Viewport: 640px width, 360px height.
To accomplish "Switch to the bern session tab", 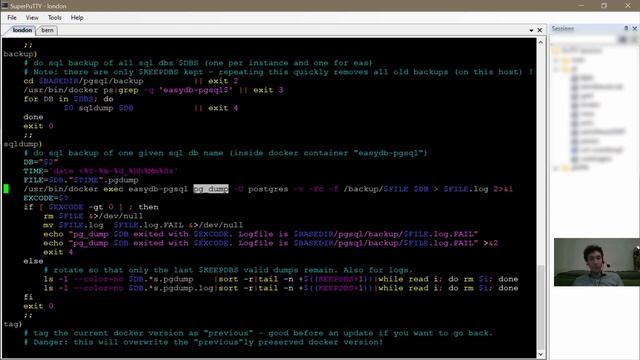I will pyautogui.click(x=47, y=30).
